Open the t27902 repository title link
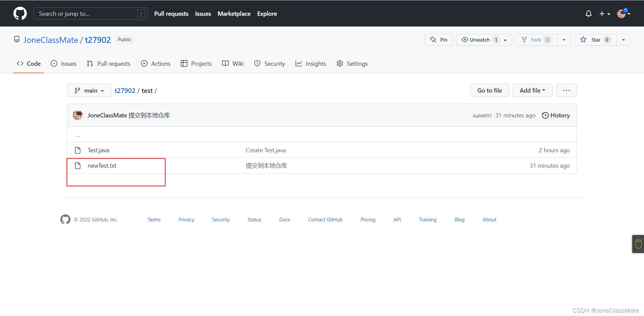 tap(98, 40)
